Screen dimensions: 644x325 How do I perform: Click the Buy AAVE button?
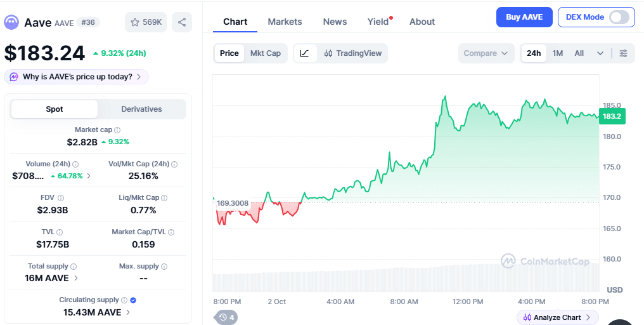point(524,17)
